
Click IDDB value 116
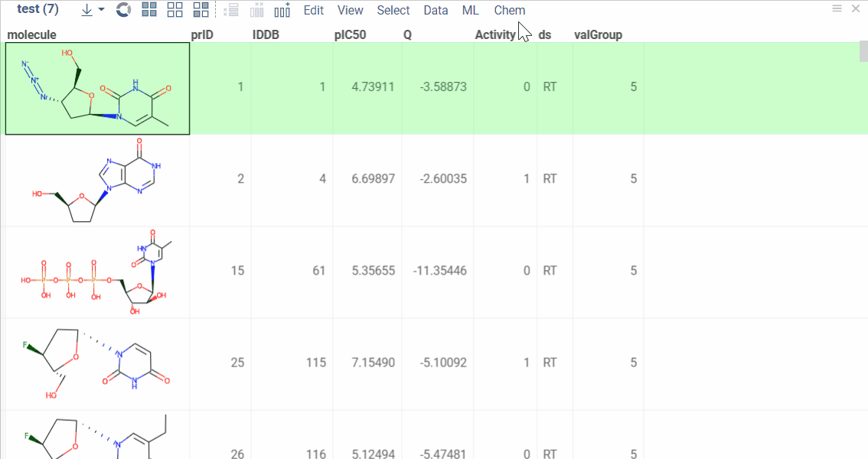(x=316, y=454)
